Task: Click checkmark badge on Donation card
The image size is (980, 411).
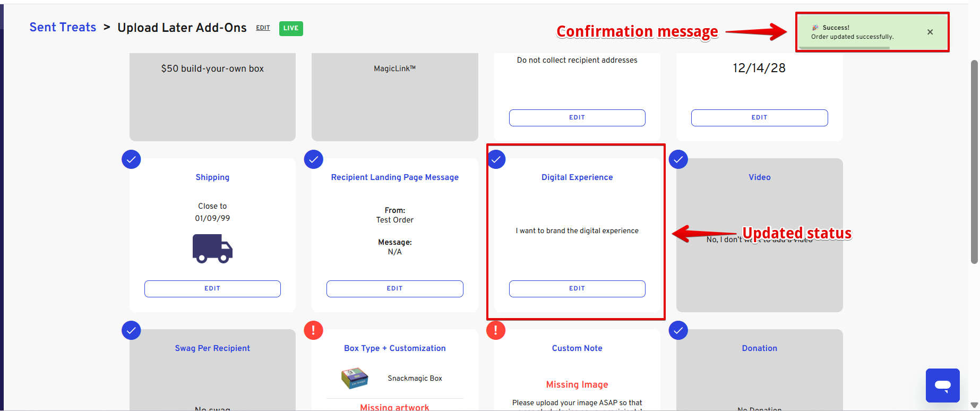Action: pos(678,330)
